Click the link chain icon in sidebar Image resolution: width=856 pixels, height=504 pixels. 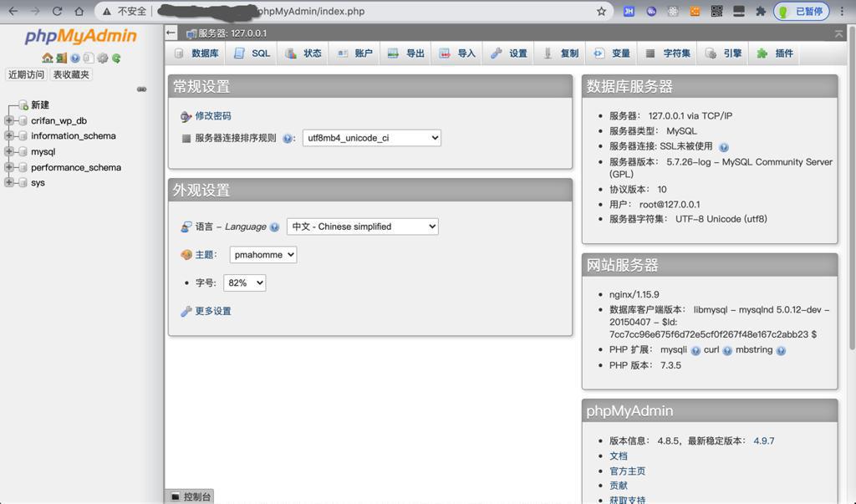(141, 89)
